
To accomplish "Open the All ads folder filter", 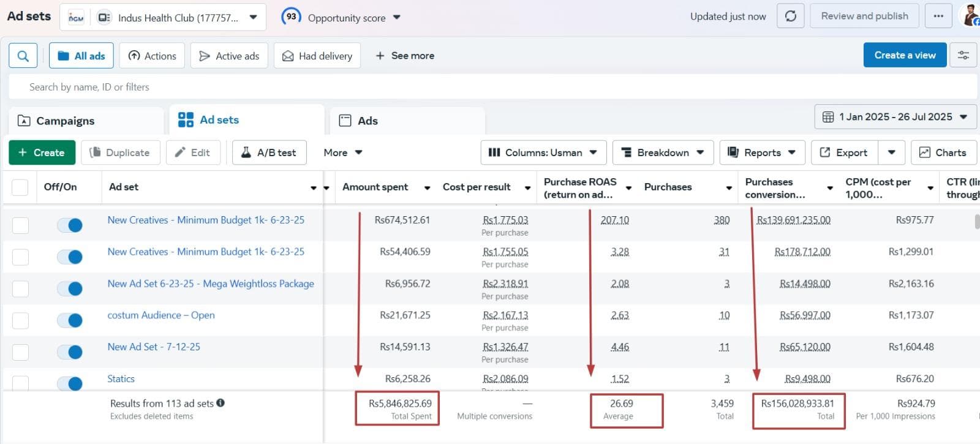I will 81,56.
